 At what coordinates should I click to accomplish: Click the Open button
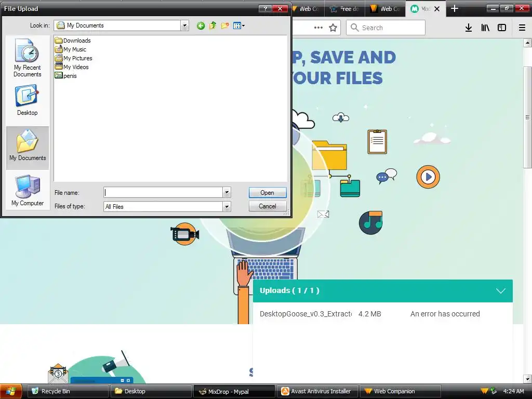tap(268, 192)
